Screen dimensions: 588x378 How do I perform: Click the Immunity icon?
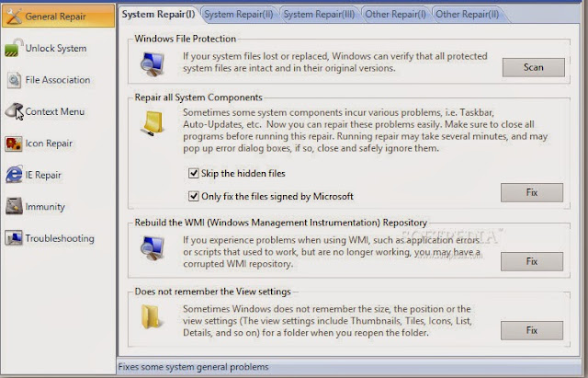(x=14, y=206)
